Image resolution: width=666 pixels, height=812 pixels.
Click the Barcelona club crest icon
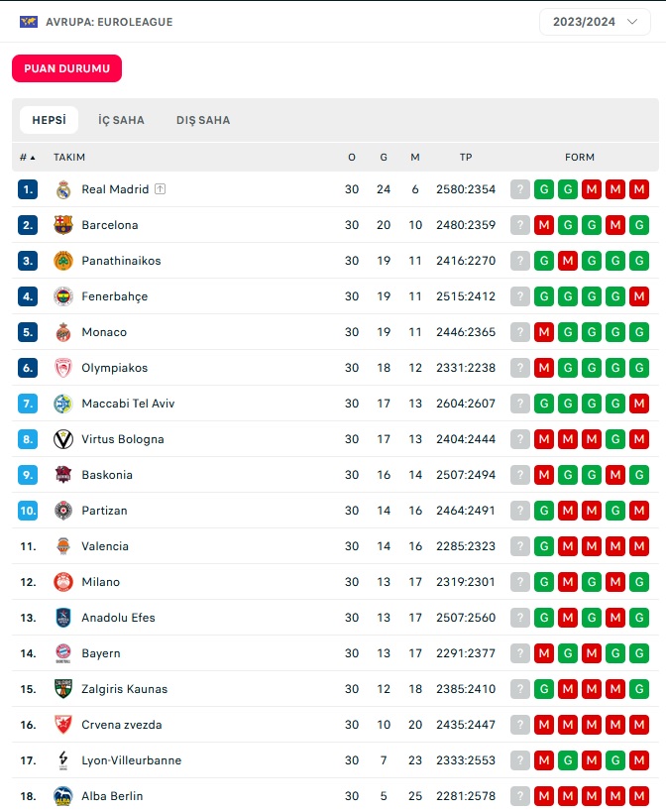pyautogui.click(x=63, y=225)
